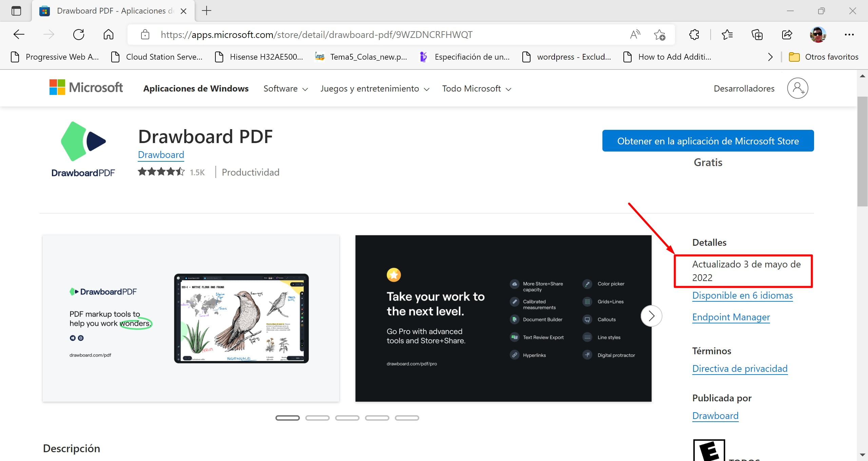Open the PDF markup tools screenshot
This screenshot has width=868, height=461.
click(x=191, y=318)
